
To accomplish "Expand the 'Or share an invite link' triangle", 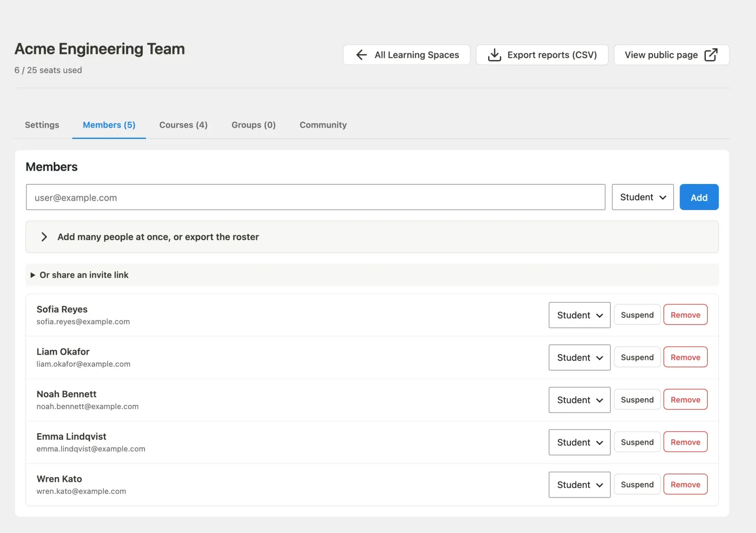I will [33, 275].
